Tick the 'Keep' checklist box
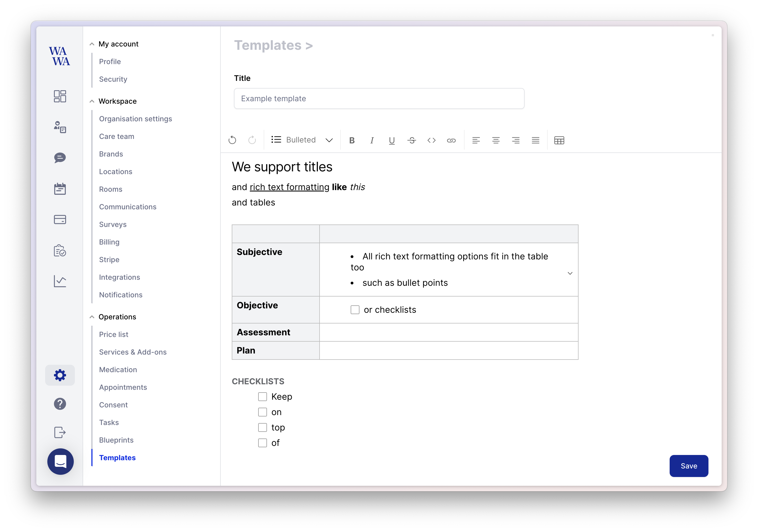Image resolution: width=758 pixels, height=532 pixels. (263, 396)
